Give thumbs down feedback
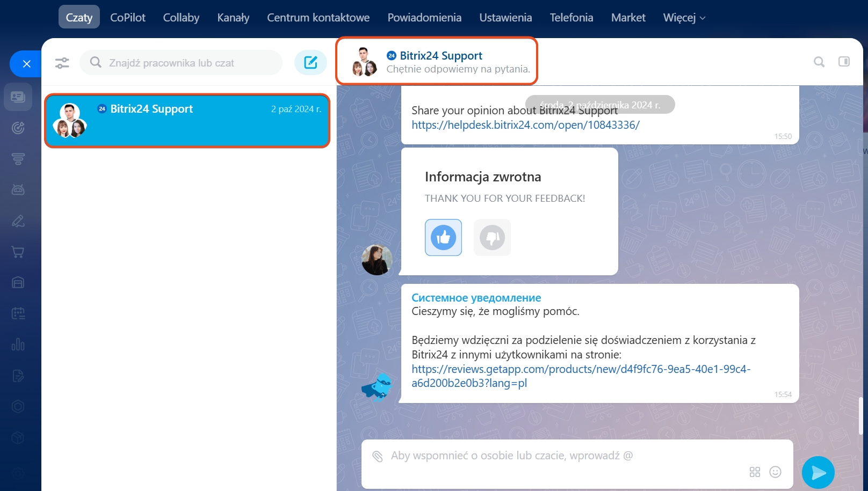 [x=492, y=237]
